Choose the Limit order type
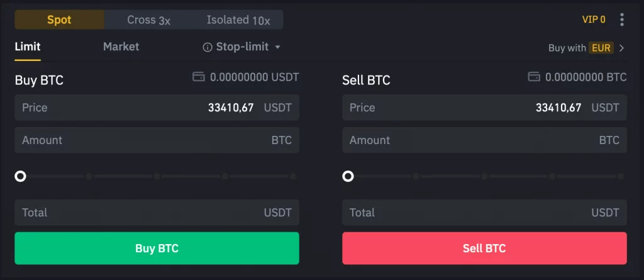The width and height of the screenshot is (644, 280). click(28, 47)
